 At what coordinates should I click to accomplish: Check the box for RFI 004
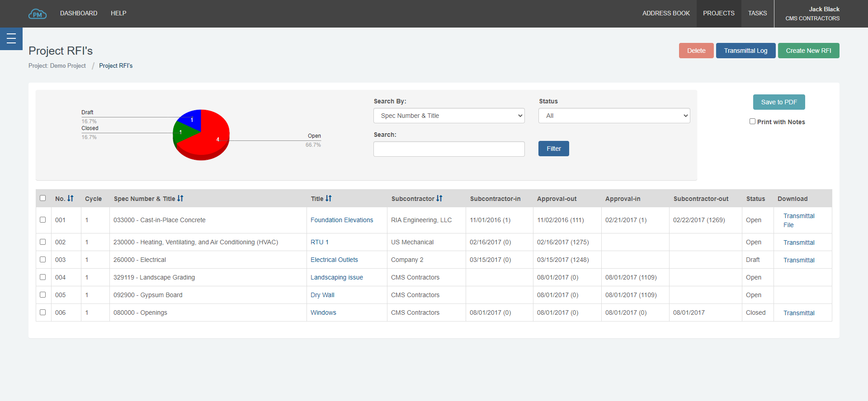click(43, 277)
